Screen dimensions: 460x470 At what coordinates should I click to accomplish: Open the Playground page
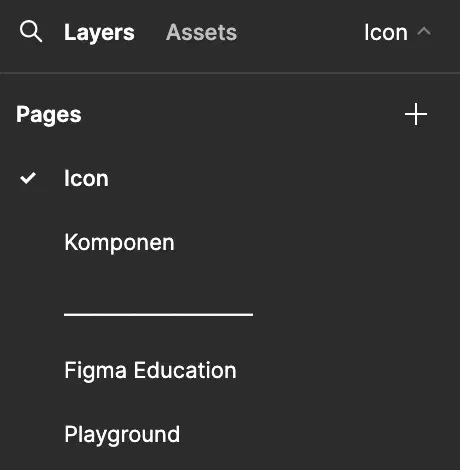click(122, 434)
